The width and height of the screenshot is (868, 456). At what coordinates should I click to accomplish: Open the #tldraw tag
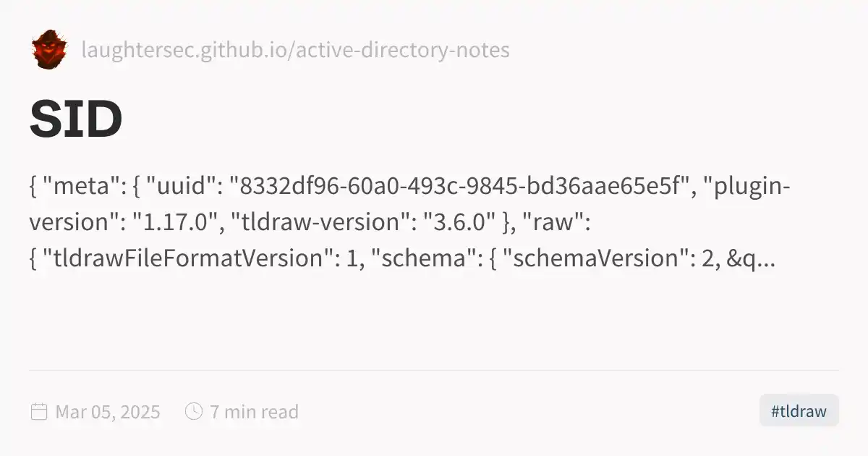[x=799, y=412]
